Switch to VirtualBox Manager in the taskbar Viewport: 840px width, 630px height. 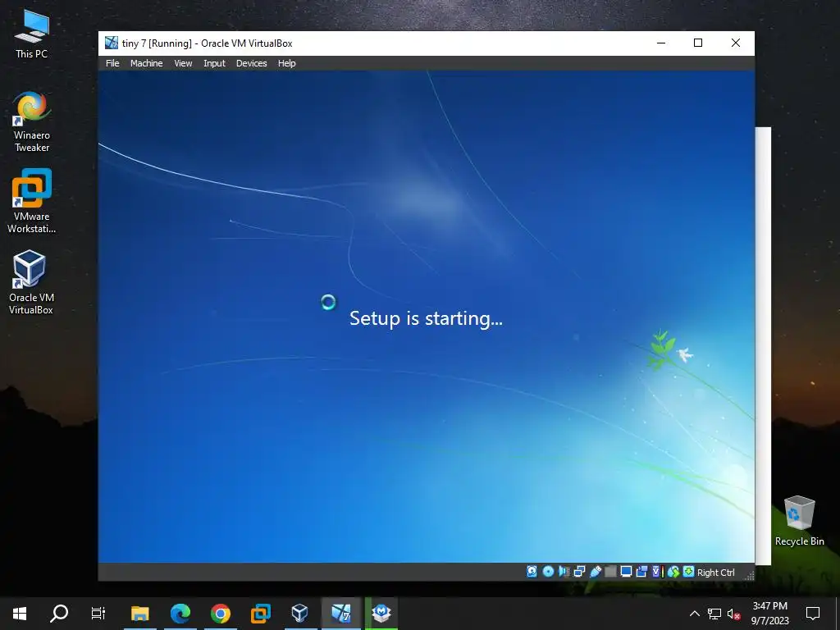pos(300,614)
